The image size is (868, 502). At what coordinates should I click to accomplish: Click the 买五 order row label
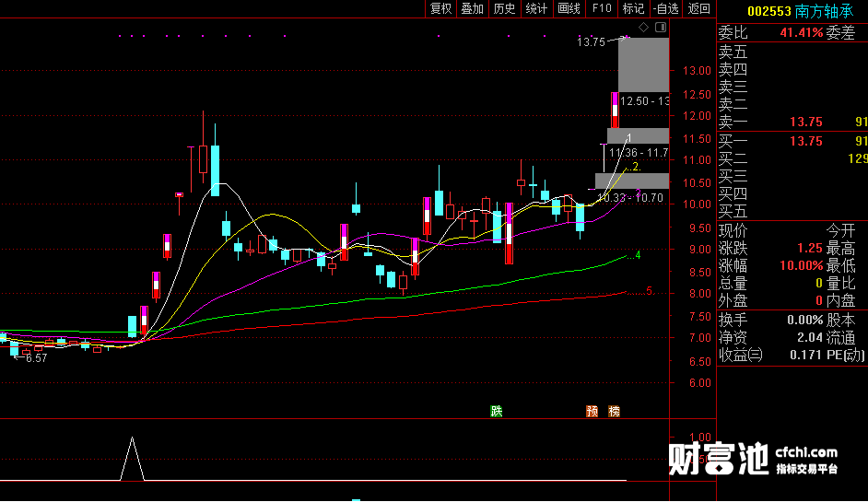pos(733,211)
